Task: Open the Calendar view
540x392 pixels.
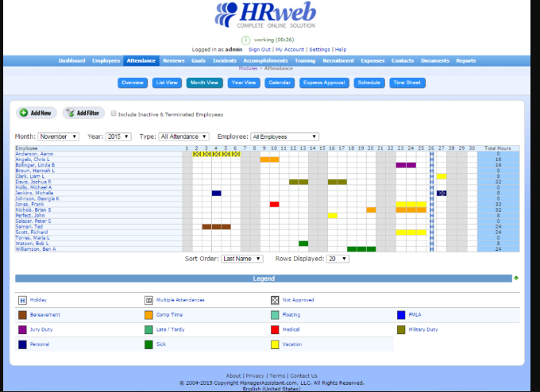Action: (280, 83)
